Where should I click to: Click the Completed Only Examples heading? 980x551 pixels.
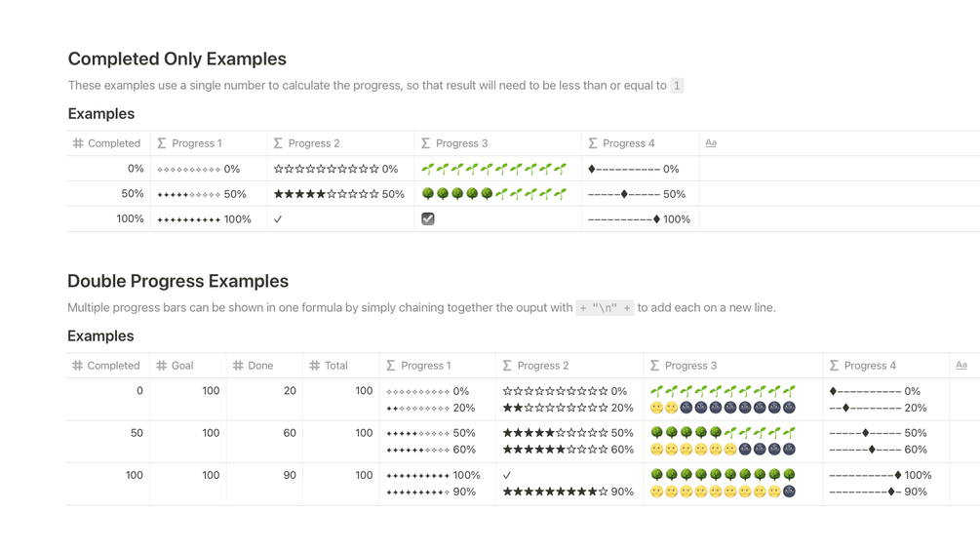point(176,59)
